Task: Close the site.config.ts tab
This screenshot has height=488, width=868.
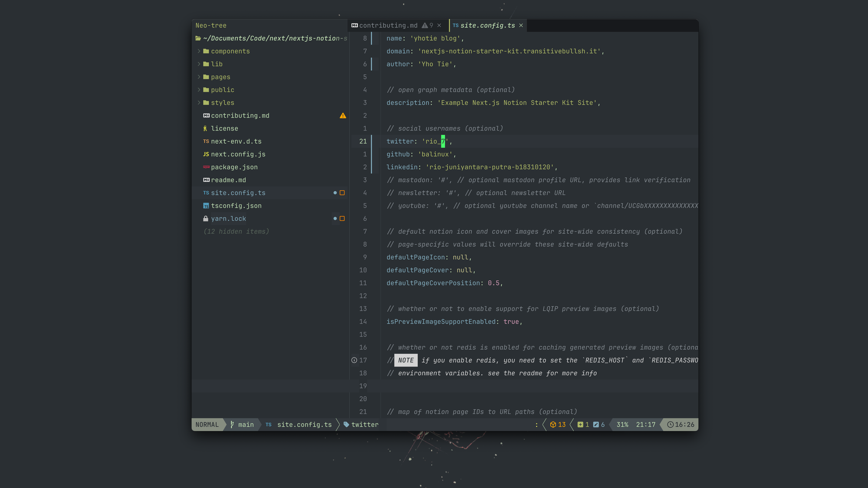Action: 521,26
